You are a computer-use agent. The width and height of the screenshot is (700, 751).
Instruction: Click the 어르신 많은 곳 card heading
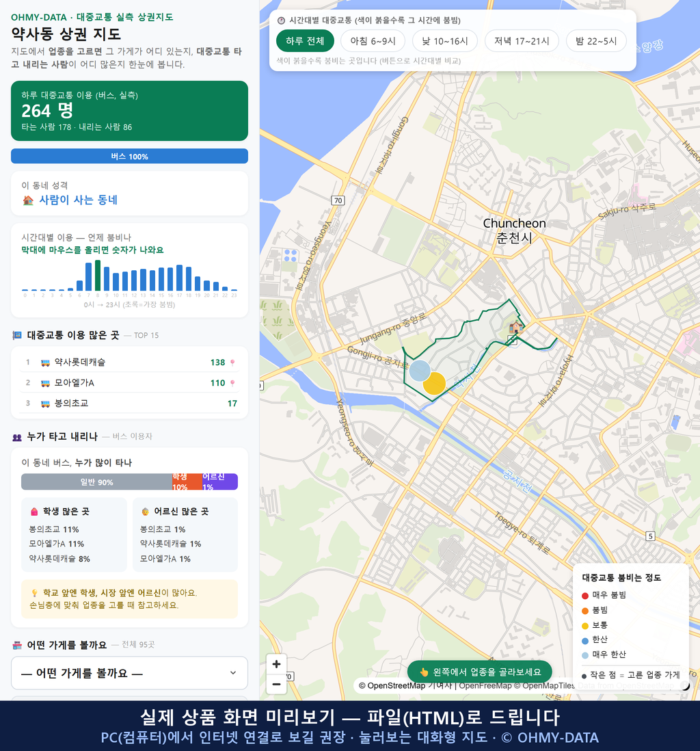click(181, 512)
